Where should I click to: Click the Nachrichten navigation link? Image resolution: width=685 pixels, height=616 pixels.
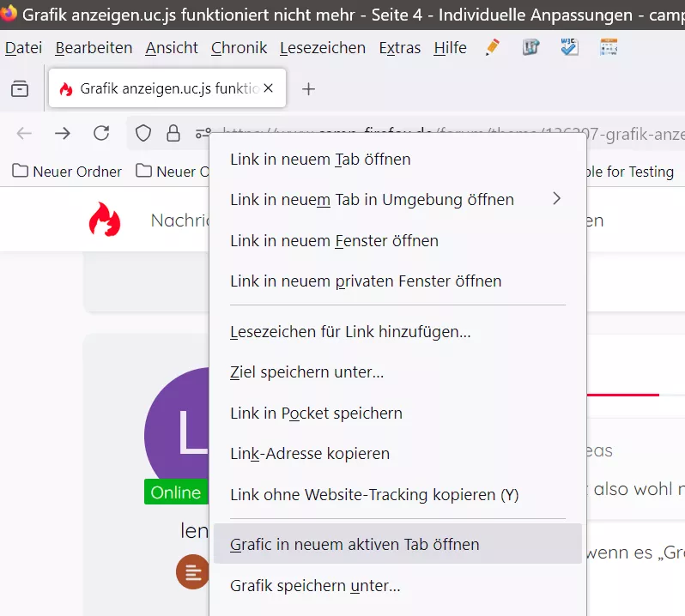180,220
